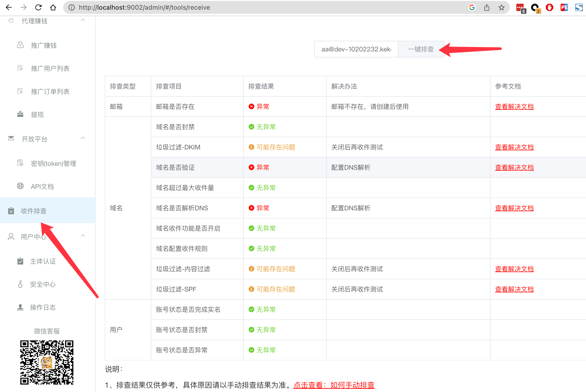View site information icon in address bar
This screenshot has width=586, height=392.
(x=72, y=8)
